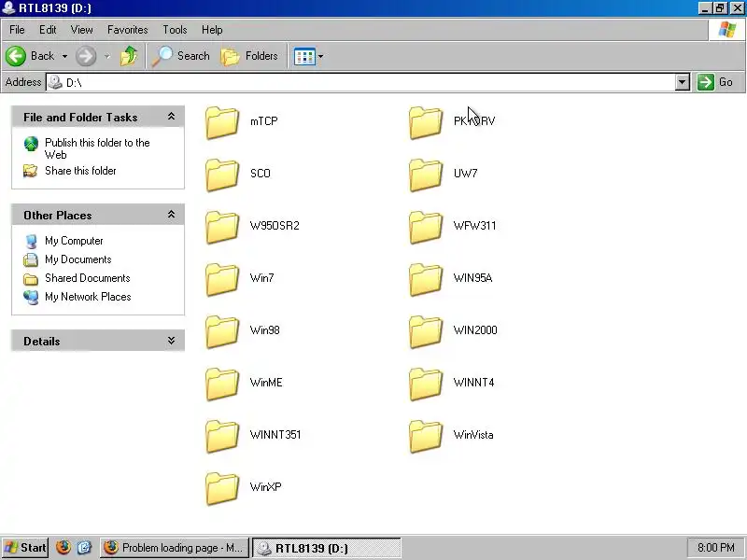
Task: Select the WINNT4 folder icon
Action: click(x=426, y=385)
